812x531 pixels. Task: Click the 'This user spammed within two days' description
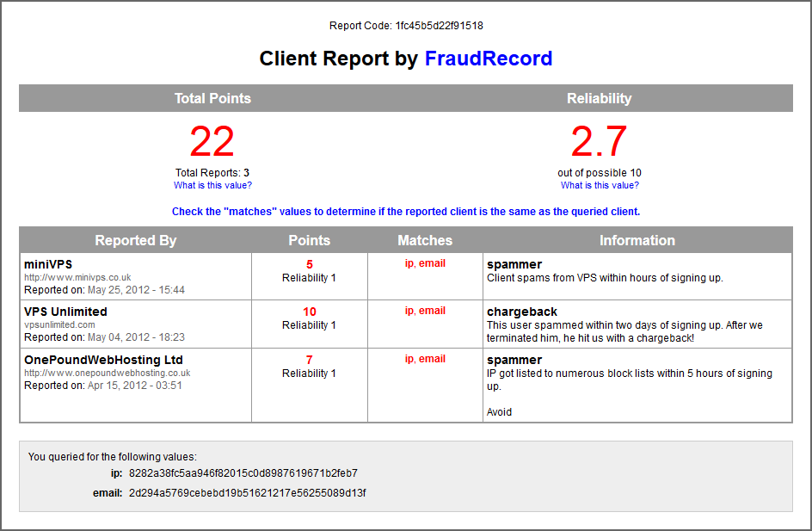(624, 331)
